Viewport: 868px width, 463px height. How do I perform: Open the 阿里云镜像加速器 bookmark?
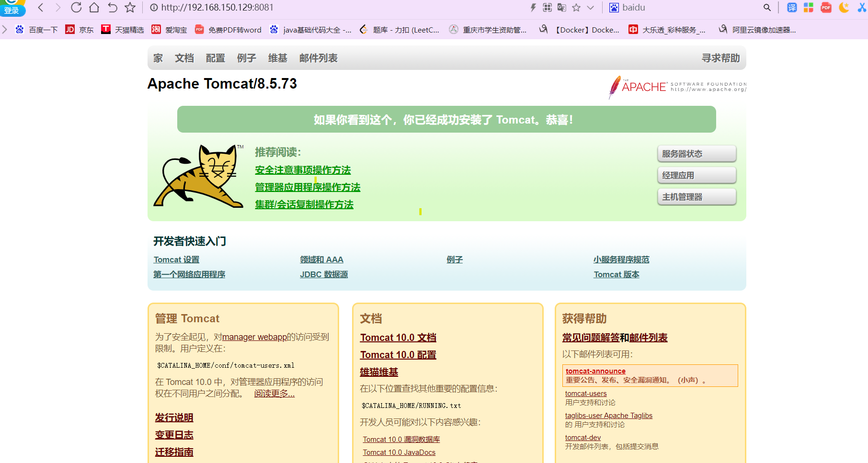tap(757, 30)
